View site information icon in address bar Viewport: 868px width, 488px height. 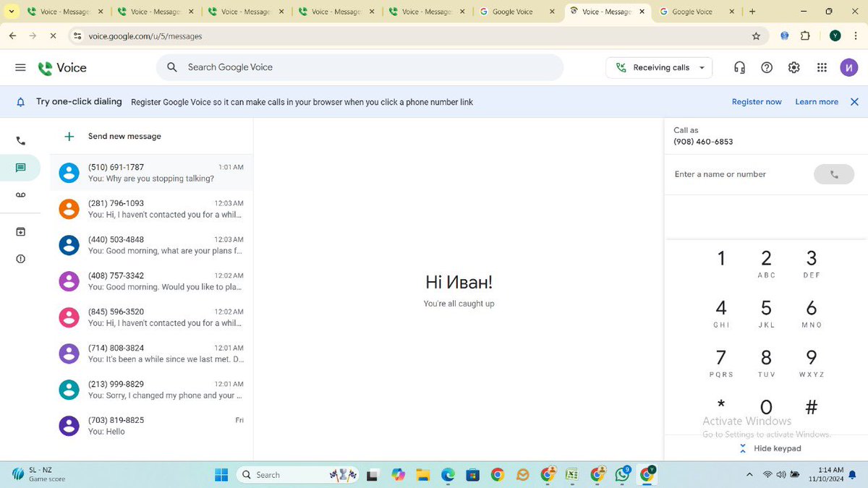tap(77, 35)
